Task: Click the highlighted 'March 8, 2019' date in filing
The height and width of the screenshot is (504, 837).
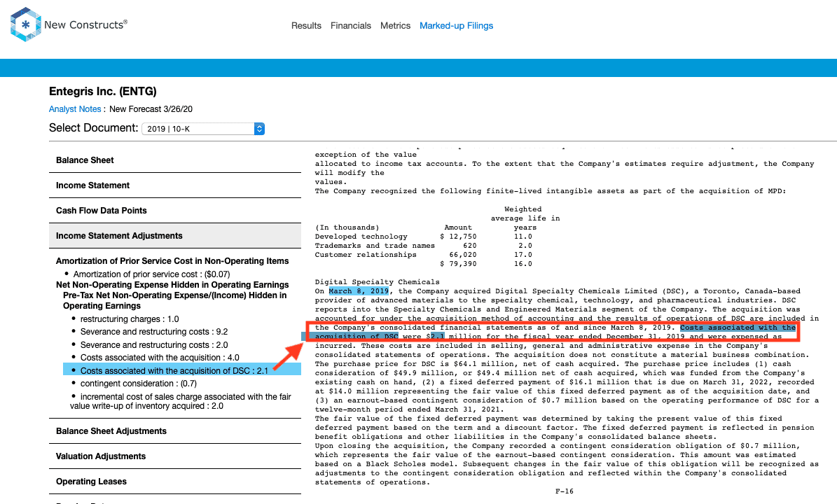Action: (x=359, y=291)
